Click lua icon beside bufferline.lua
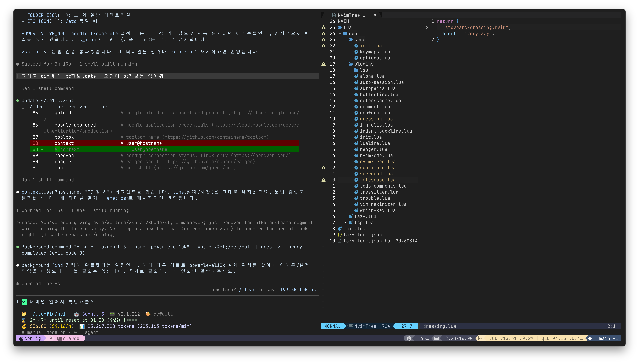639x364 pixels. 356,94
